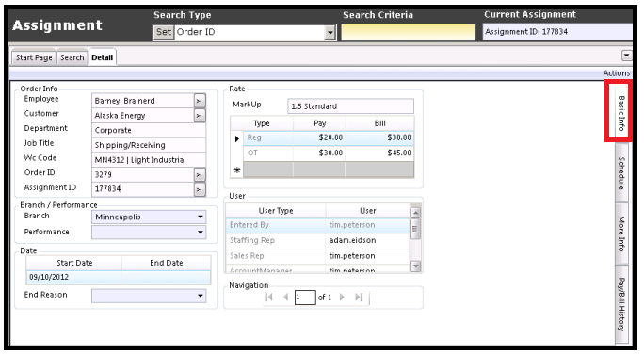Image resolution: width=644 pixels, height=354 pixels.
Task: Go to first record in Navigation
Action: click(x=268, y=297)
